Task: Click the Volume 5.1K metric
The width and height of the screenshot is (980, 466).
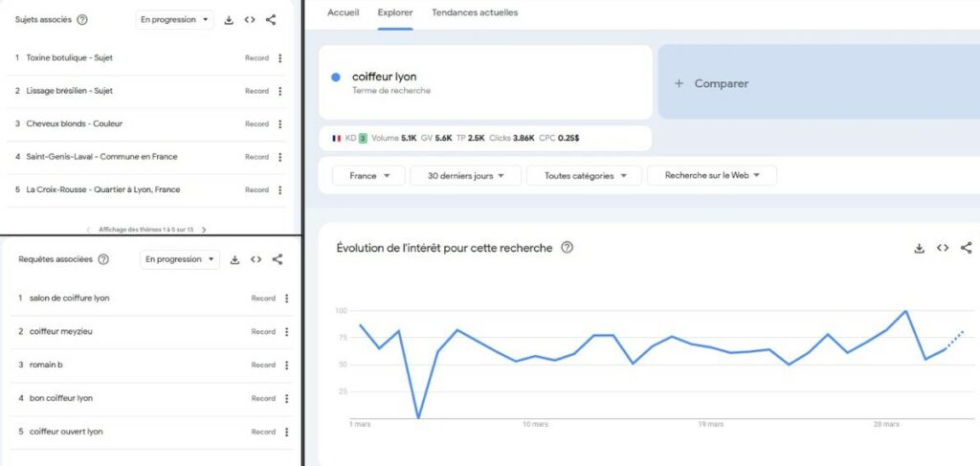Action: click(x=393, y=138)
